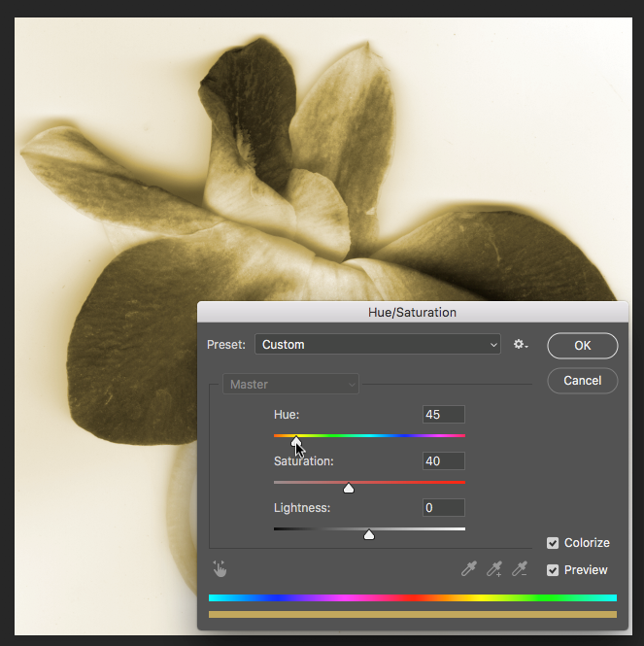This screenshot has width=644, height=646.
Task: Focus the Lightness value field showing 0
Action: coord(443,507)
